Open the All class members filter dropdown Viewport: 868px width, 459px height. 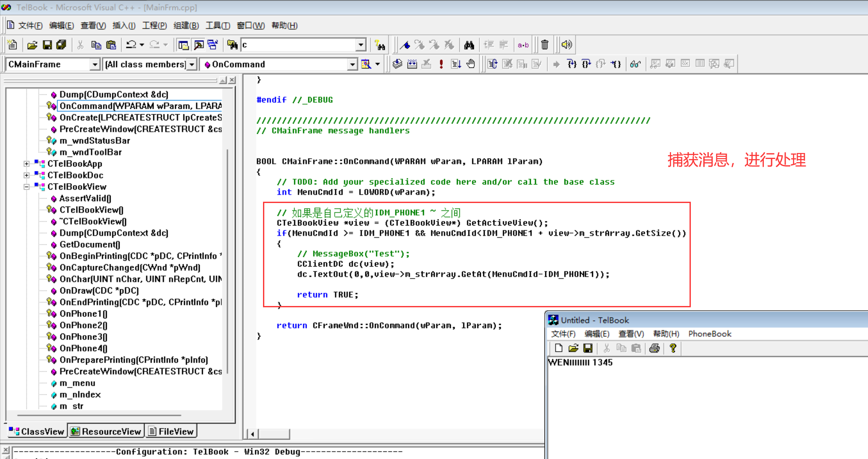pos(192,65)
